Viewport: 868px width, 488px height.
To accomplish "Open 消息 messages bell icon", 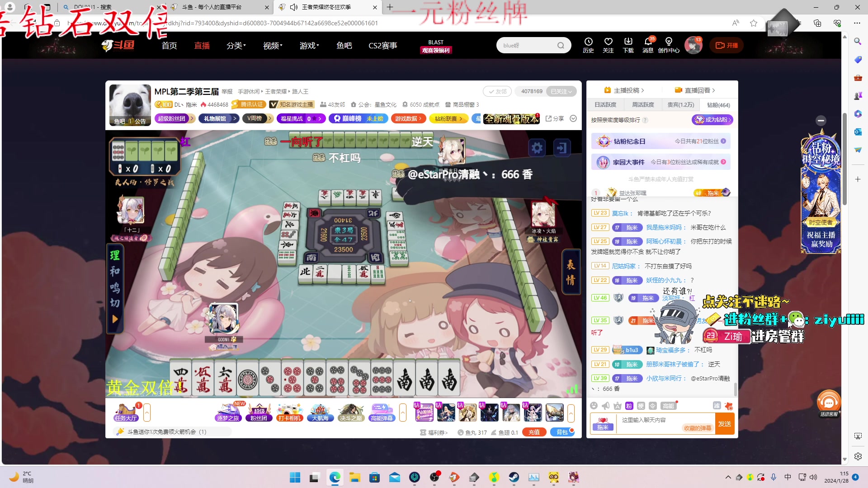I will 648,45.
